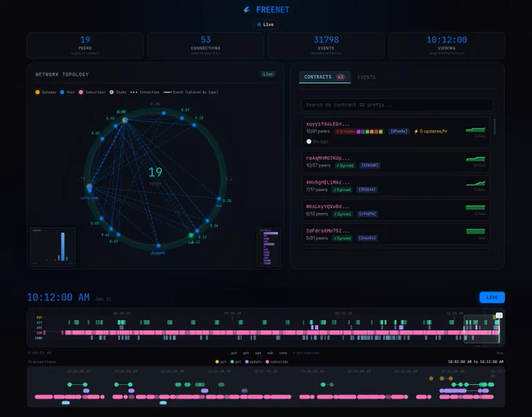This screenshot has height=417, width=532.
Task: Click the Event colored-by-type legend line
Action: [x=167, y=92]
